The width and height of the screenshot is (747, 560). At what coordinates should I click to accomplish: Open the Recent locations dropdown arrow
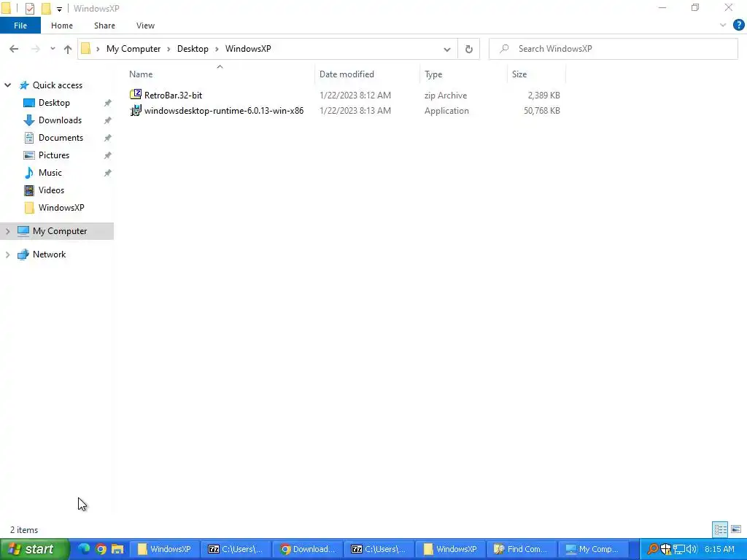coord(53,49)
